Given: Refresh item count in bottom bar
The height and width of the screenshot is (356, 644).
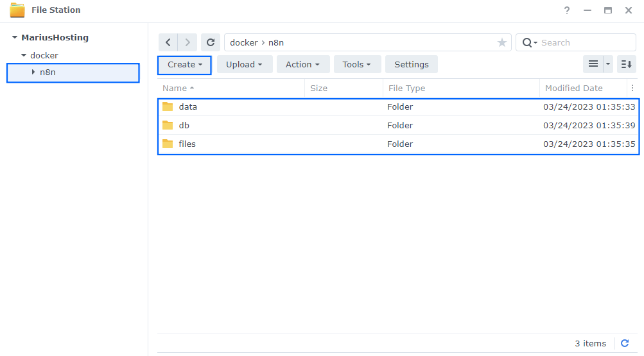Looking at the screenshot, I should pos(625,343).
